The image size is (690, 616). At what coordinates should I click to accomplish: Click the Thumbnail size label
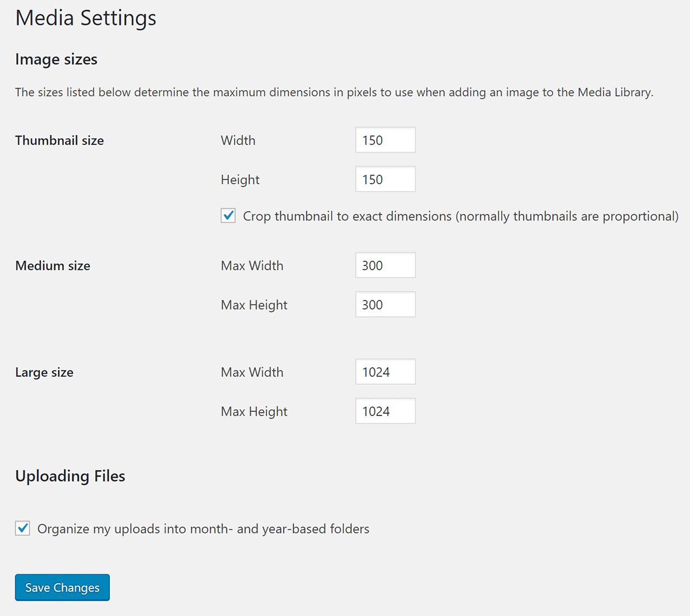tap(59, 140)
